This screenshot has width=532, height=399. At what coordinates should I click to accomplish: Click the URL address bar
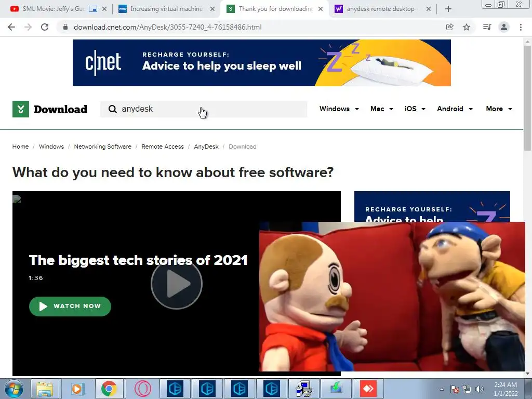[x=251, y=27]
